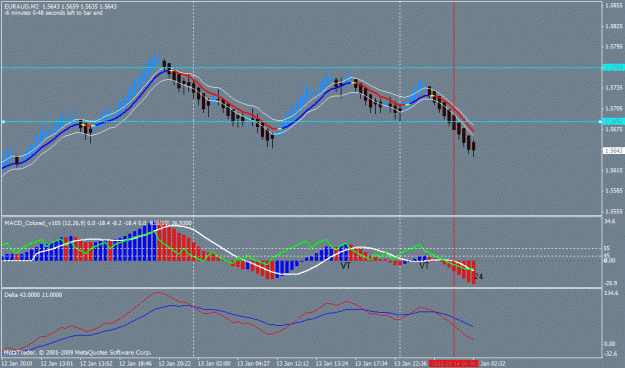Click the 55 level label on MACD scale

tap(607, 248)
